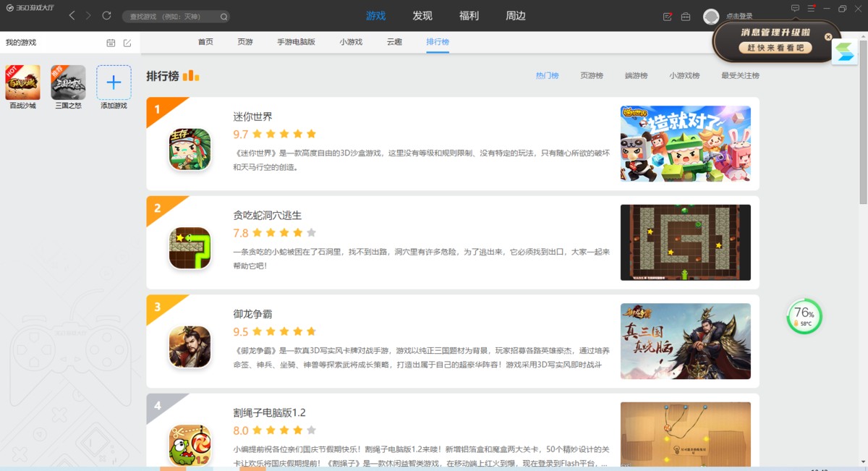Click the 割绳子 screenshot thumbnail

pyautogui.click(x=686, y=435)
